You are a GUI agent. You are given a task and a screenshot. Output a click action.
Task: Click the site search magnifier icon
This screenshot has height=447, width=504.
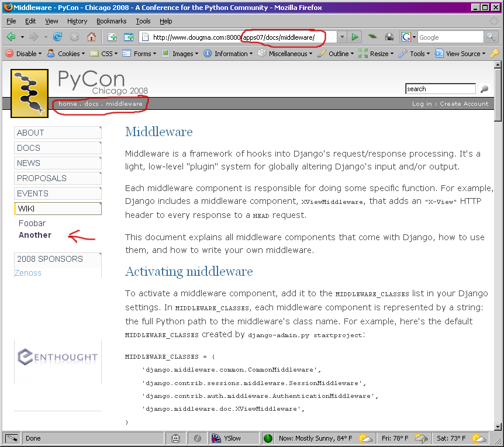(x=484, y=89)
